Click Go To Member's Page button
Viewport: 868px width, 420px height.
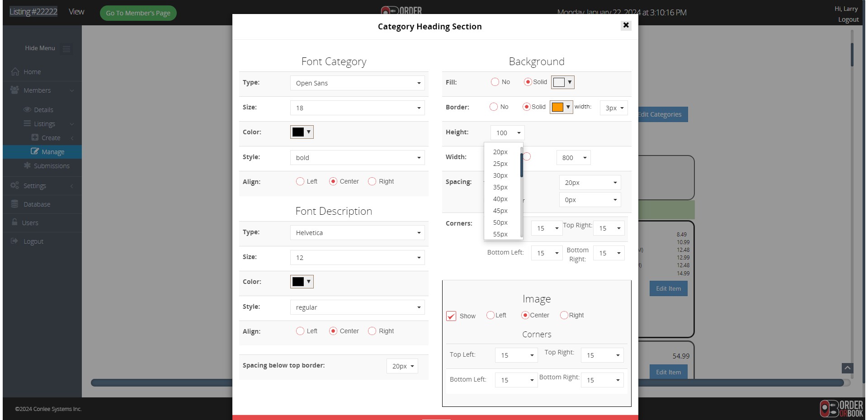138,13
